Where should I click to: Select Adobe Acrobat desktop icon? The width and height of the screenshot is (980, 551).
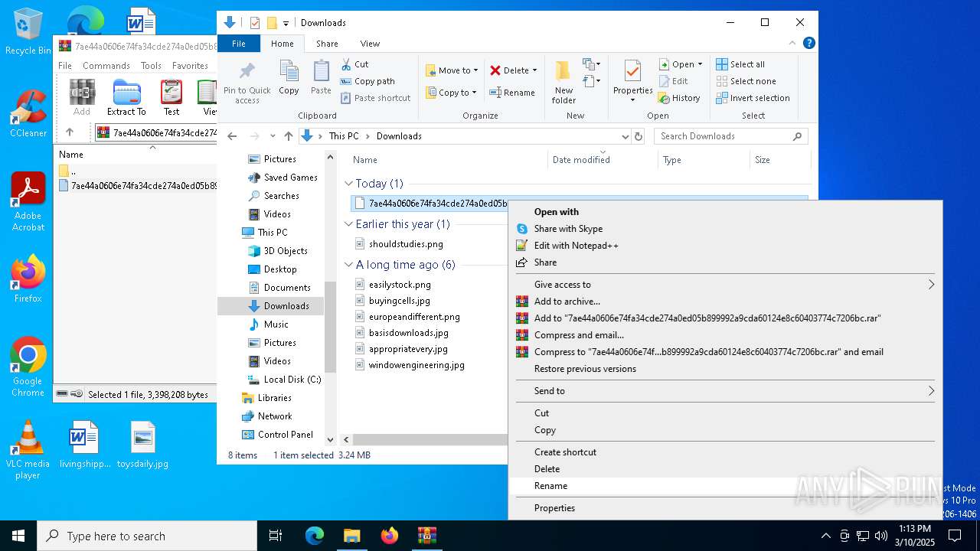pyautogui.click(x=28, y=202)
